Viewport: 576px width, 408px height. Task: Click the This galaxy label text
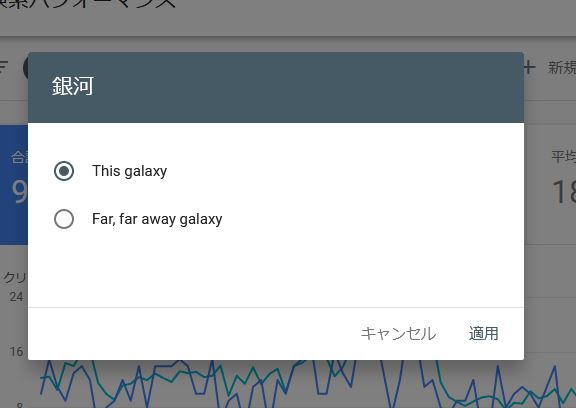point(129,171)
